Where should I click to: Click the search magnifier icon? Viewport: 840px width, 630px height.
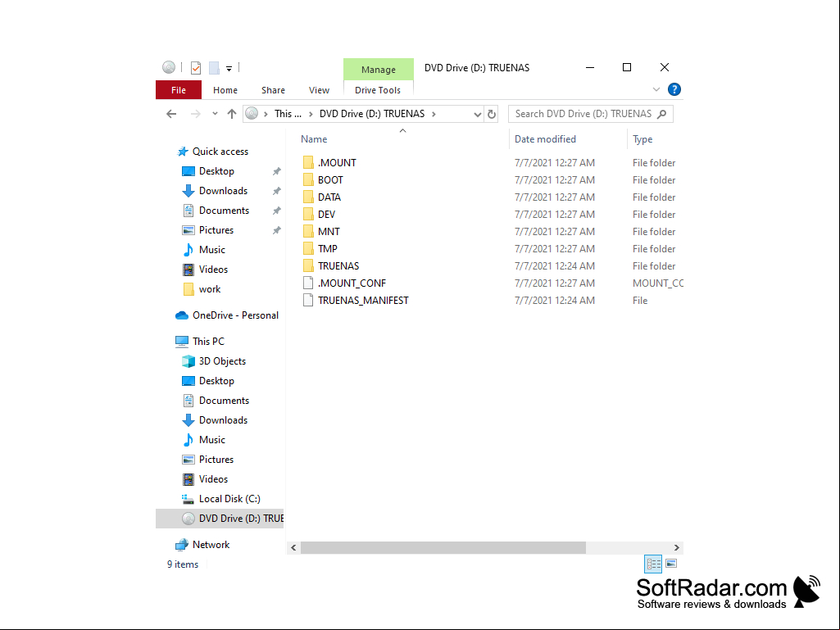point(662,114)
